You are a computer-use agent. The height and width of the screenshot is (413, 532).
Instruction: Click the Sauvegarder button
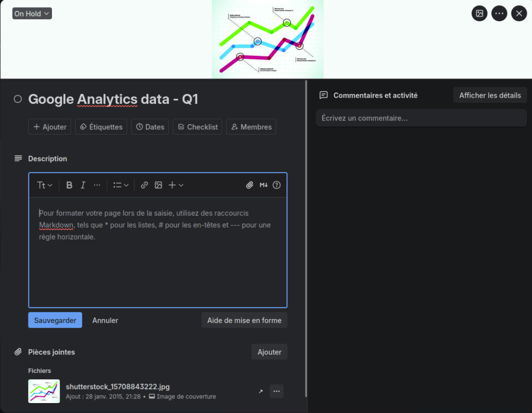point(55,320)
